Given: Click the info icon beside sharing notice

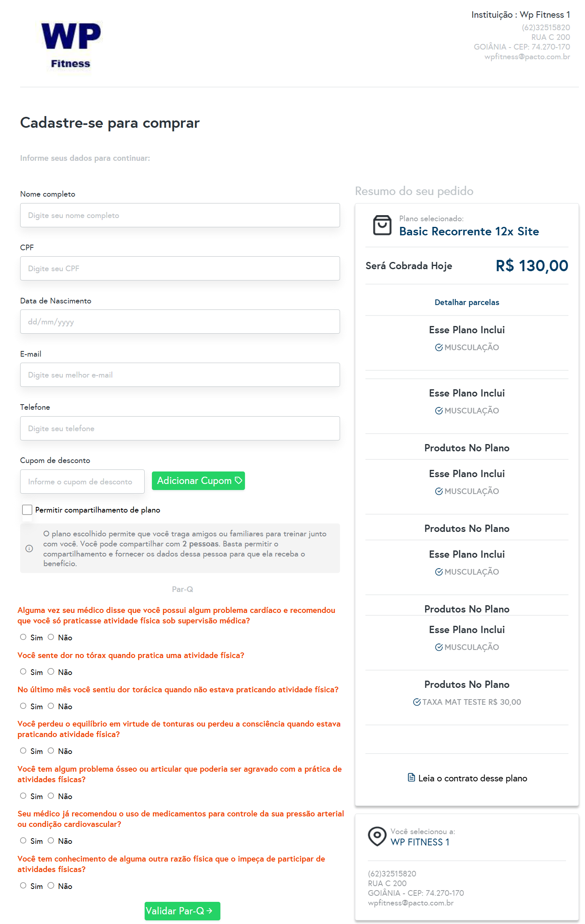Looking at the screenshot, I should pos(29,548).
